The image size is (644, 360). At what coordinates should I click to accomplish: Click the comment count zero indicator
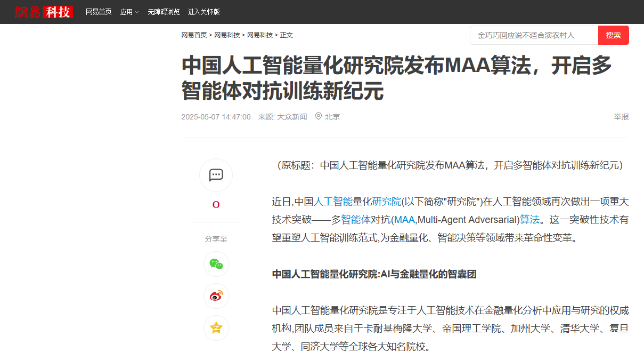[x=216, y=204]
